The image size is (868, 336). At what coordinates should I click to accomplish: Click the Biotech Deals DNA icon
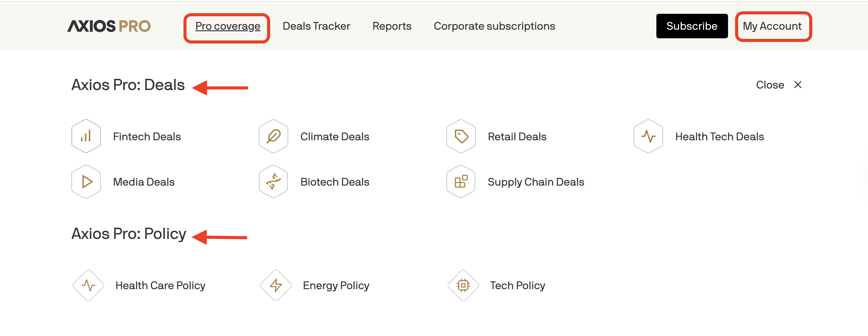(x=273, y=182)
